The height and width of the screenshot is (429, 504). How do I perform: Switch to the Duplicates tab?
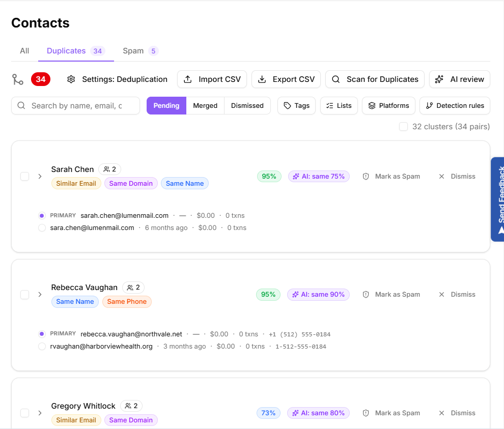(76, 51)
